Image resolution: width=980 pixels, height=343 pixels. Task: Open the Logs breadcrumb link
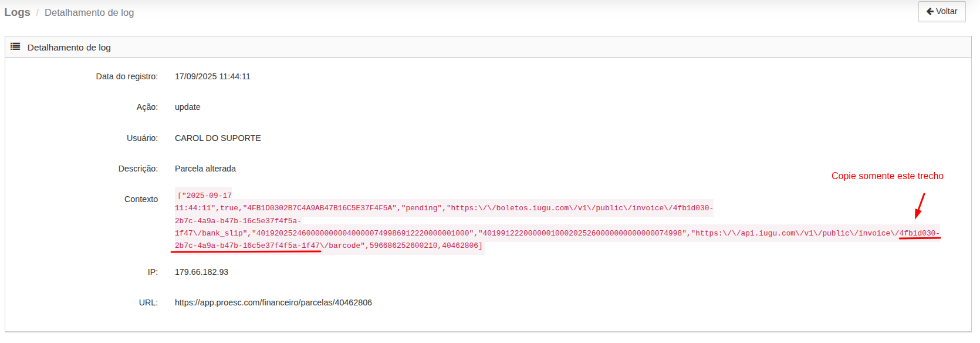click(x=17, y=12)
